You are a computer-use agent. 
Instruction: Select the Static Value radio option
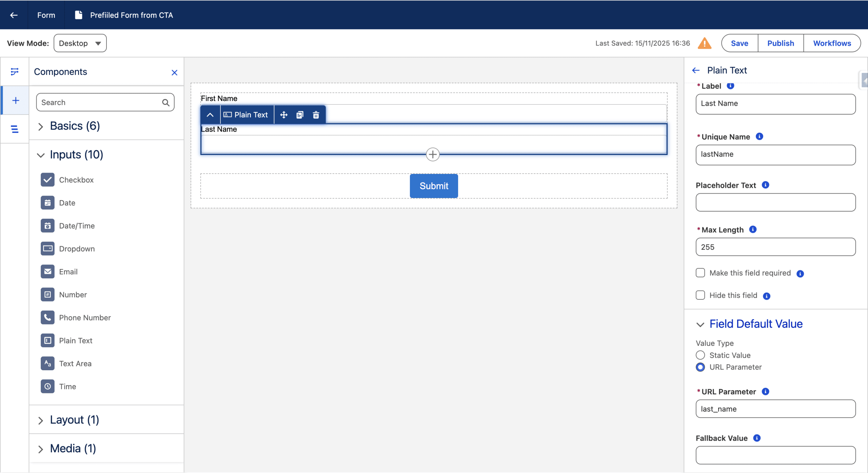pos(700,355)
